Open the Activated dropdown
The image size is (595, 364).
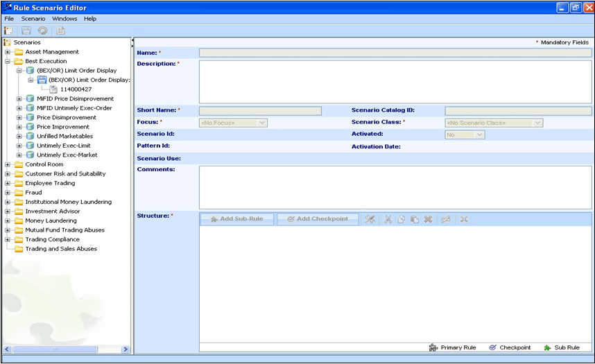click(479, 135)
